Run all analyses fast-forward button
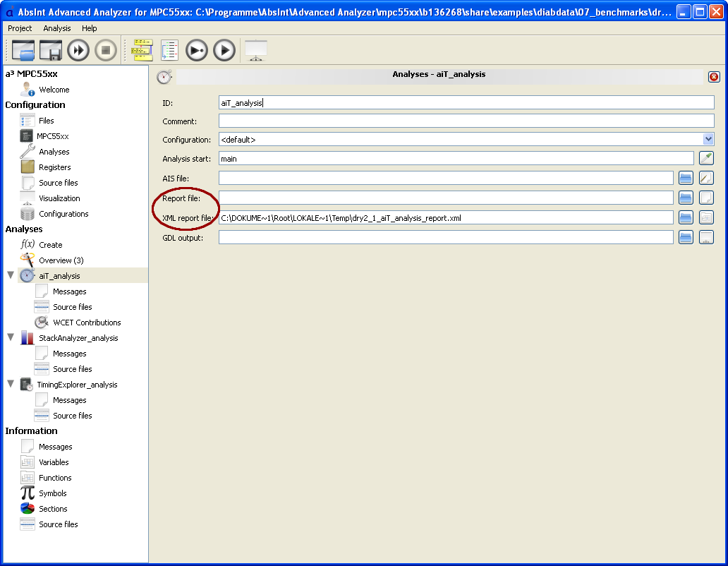 [78, 49]
